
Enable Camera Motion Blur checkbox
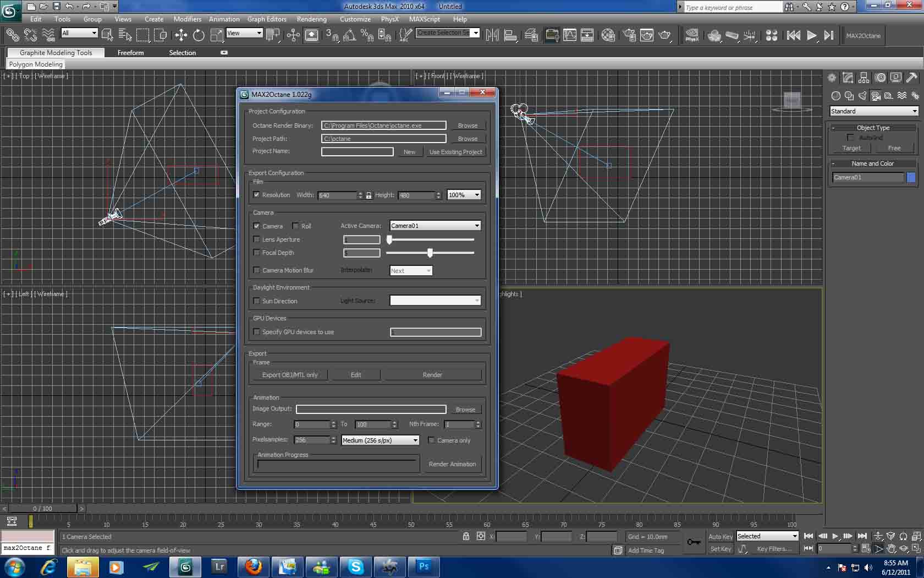tap(256, 270)
